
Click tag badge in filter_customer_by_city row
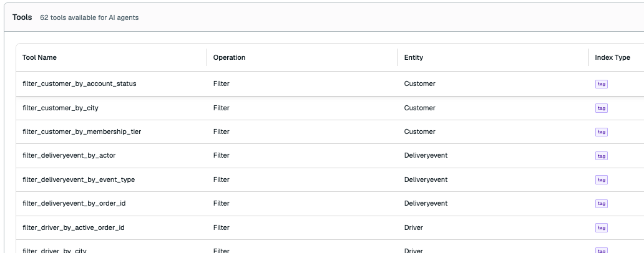pyautogui.click(x=602, y=108)
